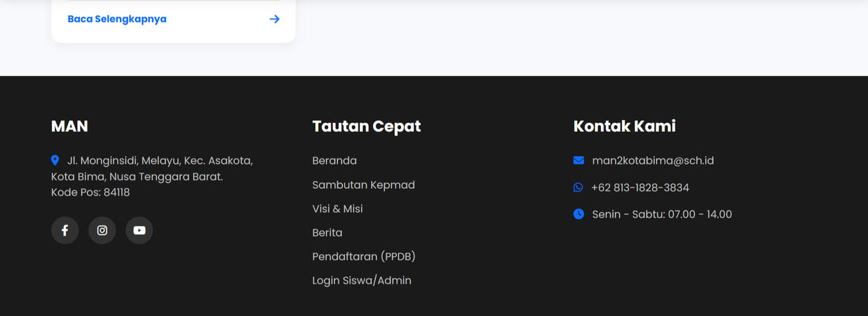This screenshot has width=868, height=316.
Task: Click the man2kotabima@sch.id email address
Action: [x=653, y=161]
